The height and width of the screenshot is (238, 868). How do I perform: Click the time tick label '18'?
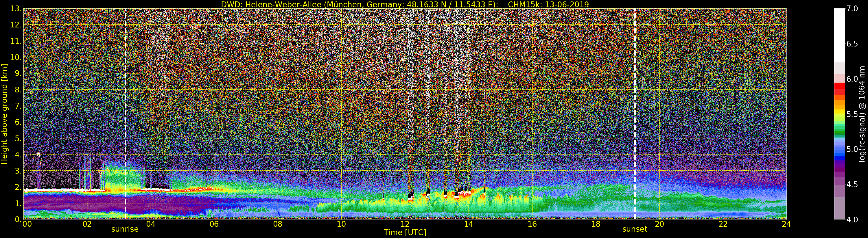pos(596,224)
